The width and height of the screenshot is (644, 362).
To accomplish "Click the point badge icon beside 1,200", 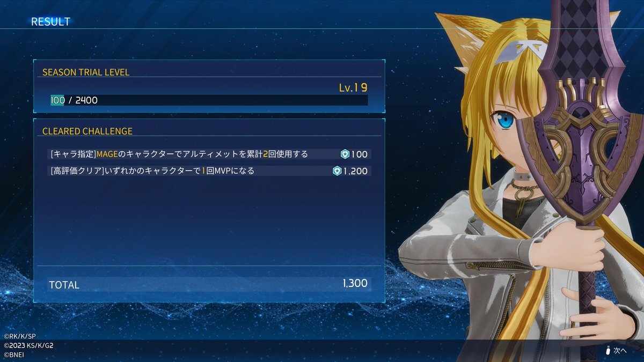I will tap(337, 171).
